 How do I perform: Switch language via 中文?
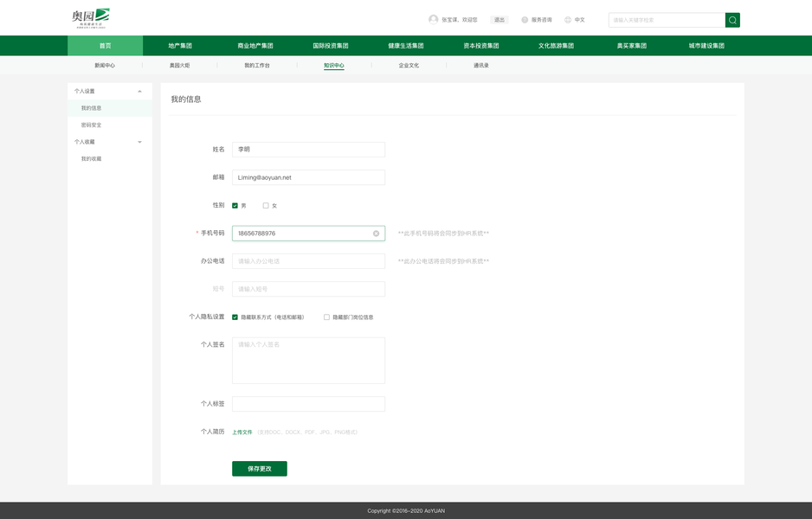(579, 20)
